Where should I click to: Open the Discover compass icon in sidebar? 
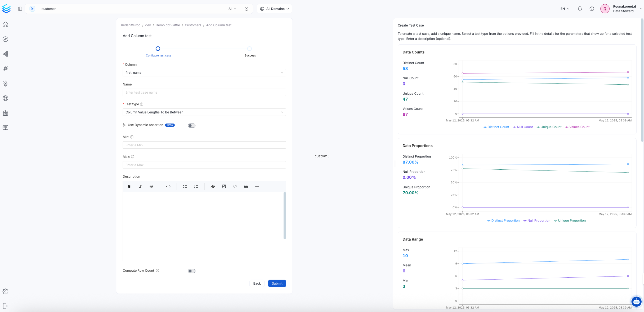click(5, 39)
